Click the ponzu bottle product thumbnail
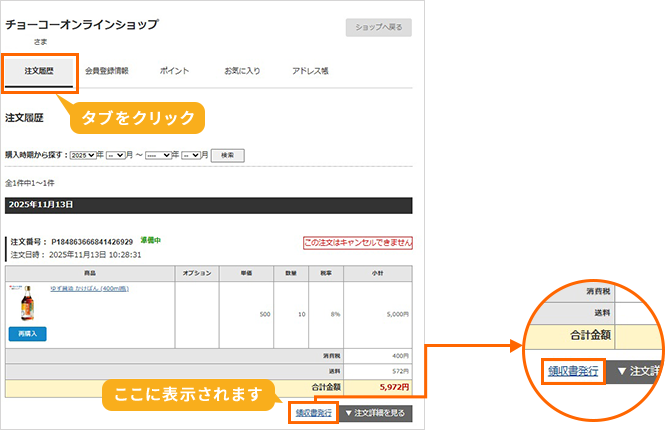The height and width of the screenshot is (430, 665). 27,302
